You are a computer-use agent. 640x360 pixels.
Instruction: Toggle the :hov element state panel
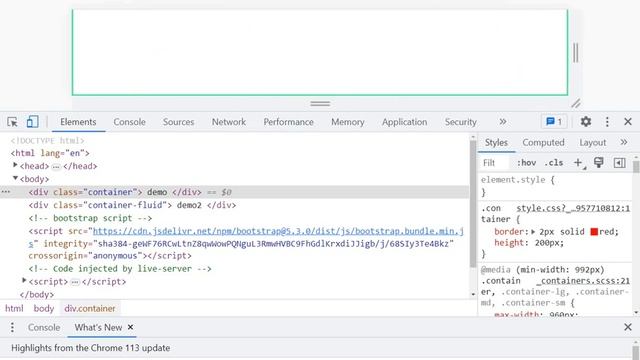(x=527, y=163)
